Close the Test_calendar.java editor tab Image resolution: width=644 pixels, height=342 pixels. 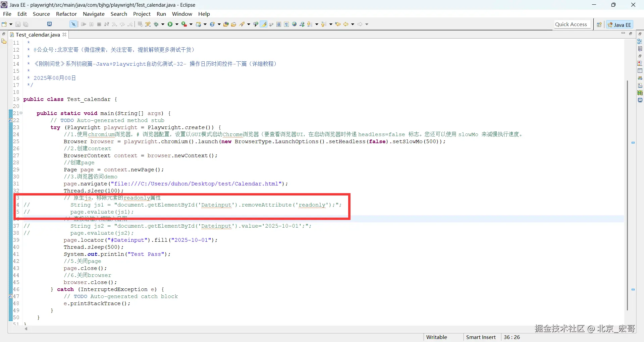click(x=64, y=34)
